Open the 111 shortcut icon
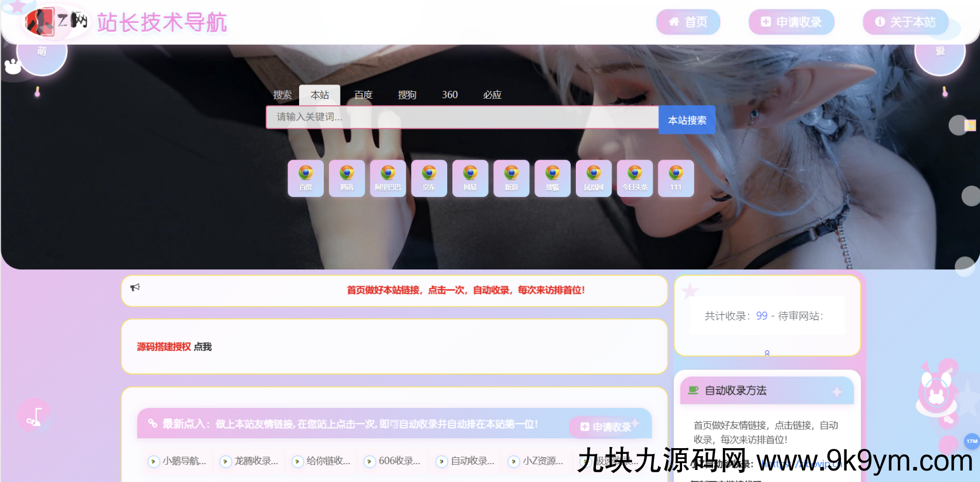 click(676, 179)
